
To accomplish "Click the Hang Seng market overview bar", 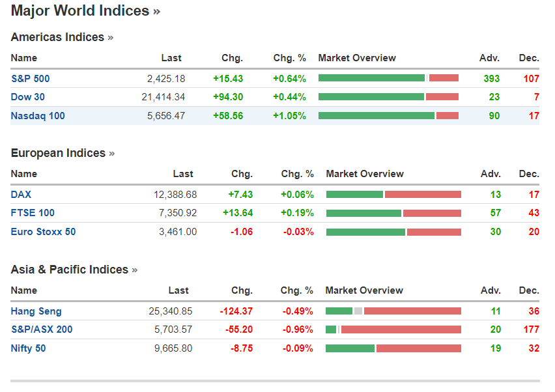I will click(x=393, y=311).
